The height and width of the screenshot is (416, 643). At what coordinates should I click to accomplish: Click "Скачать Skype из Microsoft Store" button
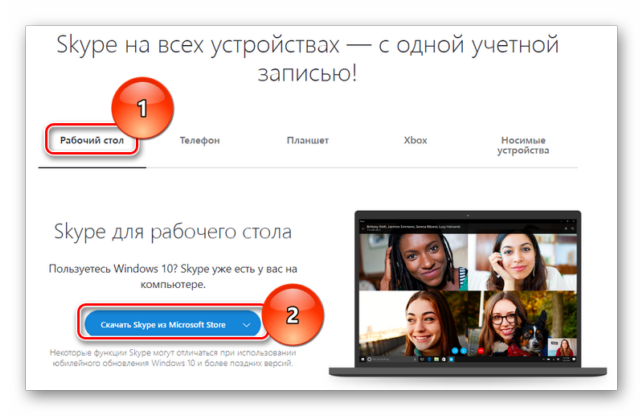pos(173,325)
